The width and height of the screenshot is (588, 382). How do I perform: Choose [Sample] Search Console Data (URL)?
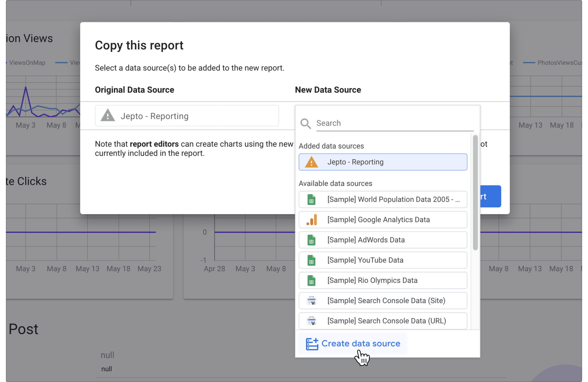[383, 321]
